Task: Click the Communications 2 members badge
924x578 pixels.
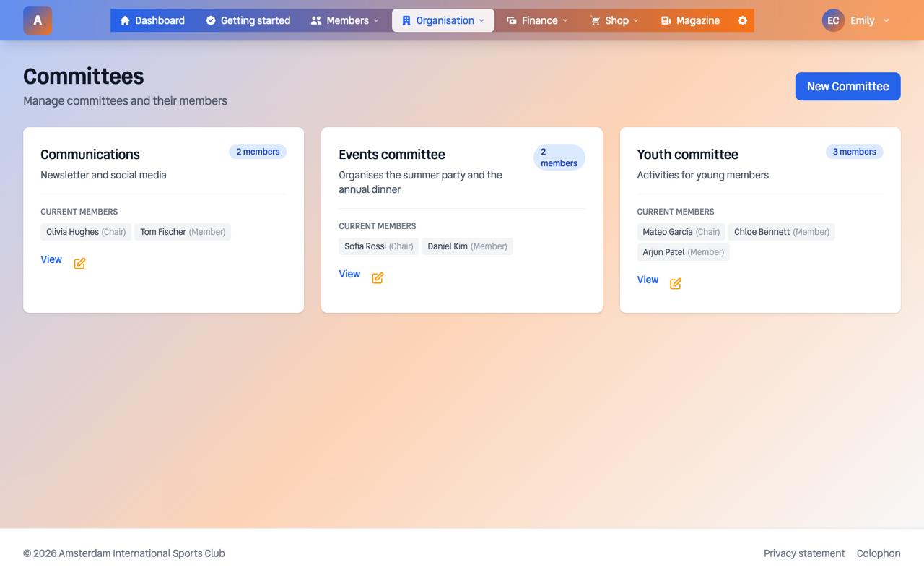Action: coord(258,152)
